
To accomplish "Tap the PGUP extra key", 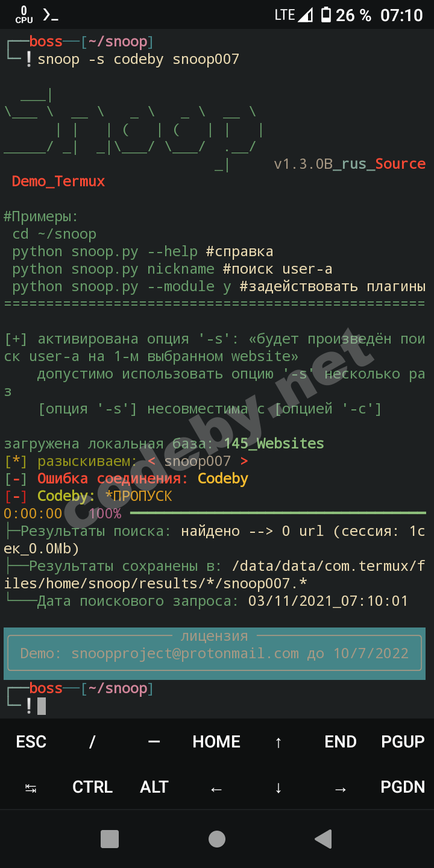I will [403, 741].
